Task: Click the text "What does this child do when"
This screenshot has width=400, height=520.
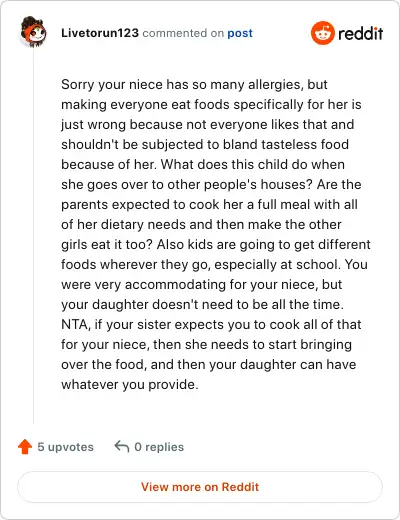Action: point(253,164)
